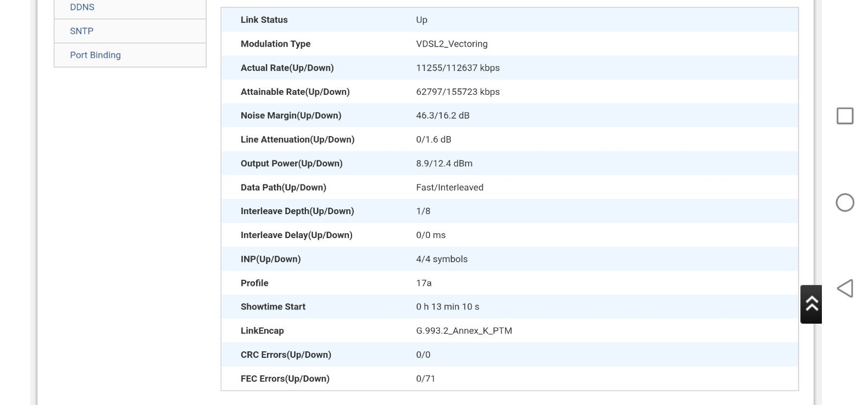Screen dimensions: 868x405
Task: Select the Attainable Rate(Up/Down) label
Action: pos(295,92)
